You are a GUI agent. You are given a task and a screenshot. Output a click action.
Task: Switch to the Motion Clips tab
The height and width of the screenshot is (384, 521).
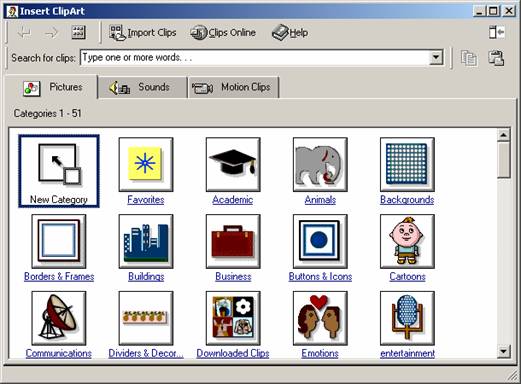pos(234,88)
